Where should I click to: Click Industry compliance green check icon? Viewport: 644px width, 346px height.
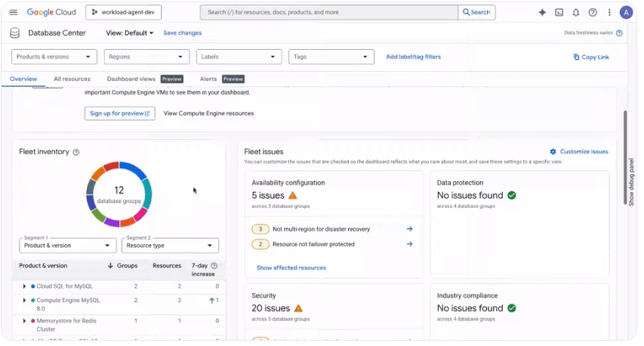point(512,308)
